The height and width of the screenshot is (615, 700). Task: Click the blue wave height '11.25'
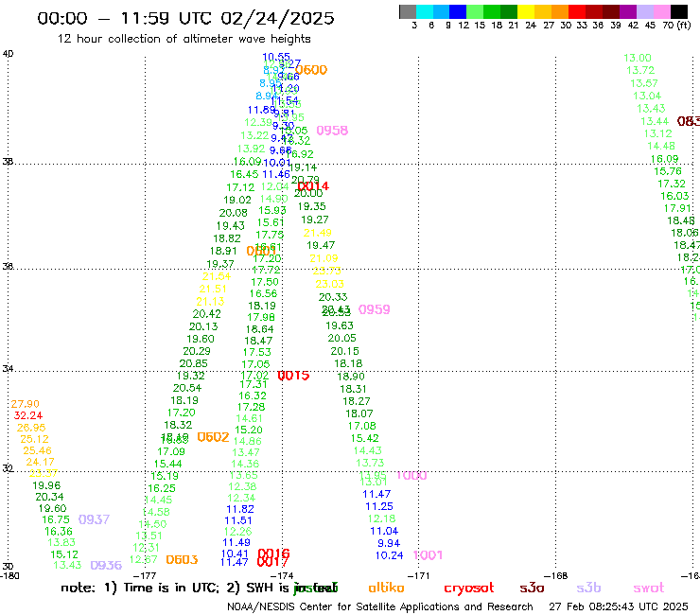click(379, 506)
